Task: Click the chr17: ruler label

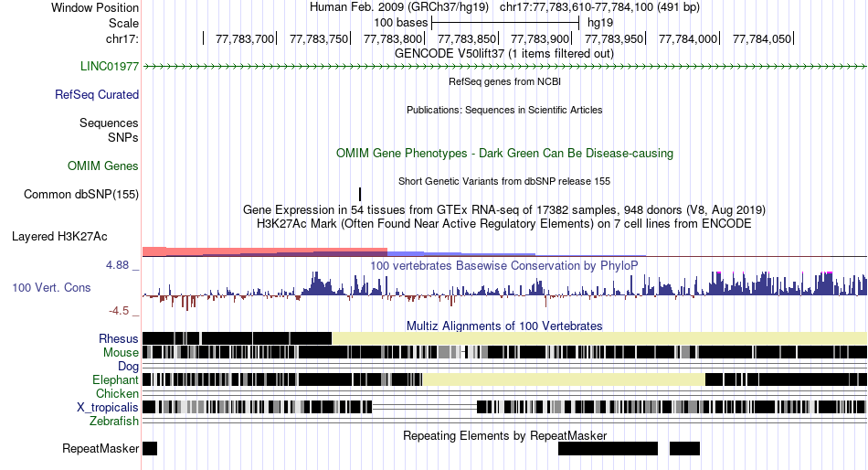Action: pyautogui.click(x=122, y=38)
